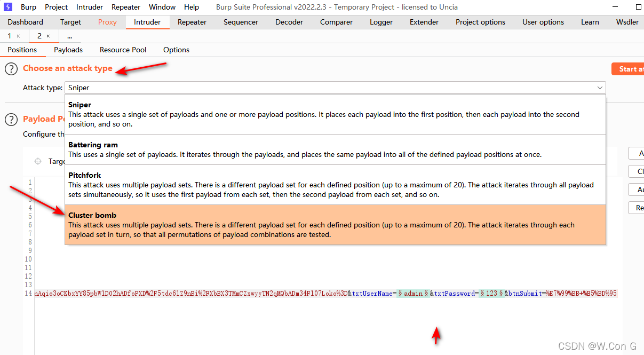Viewport: 644px width, 355px height.
Task: Open help for Choose an attack type
Action: point(11,69)
